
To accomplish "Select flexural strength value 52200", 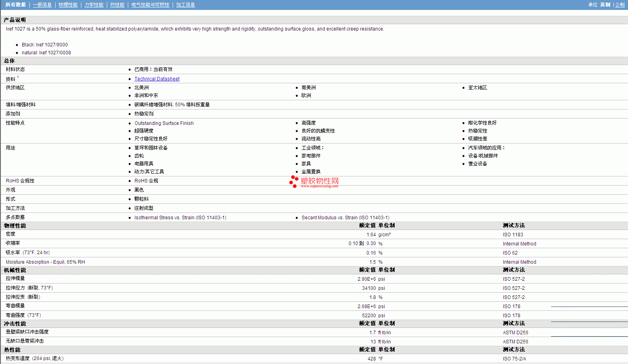I will 369,316.
